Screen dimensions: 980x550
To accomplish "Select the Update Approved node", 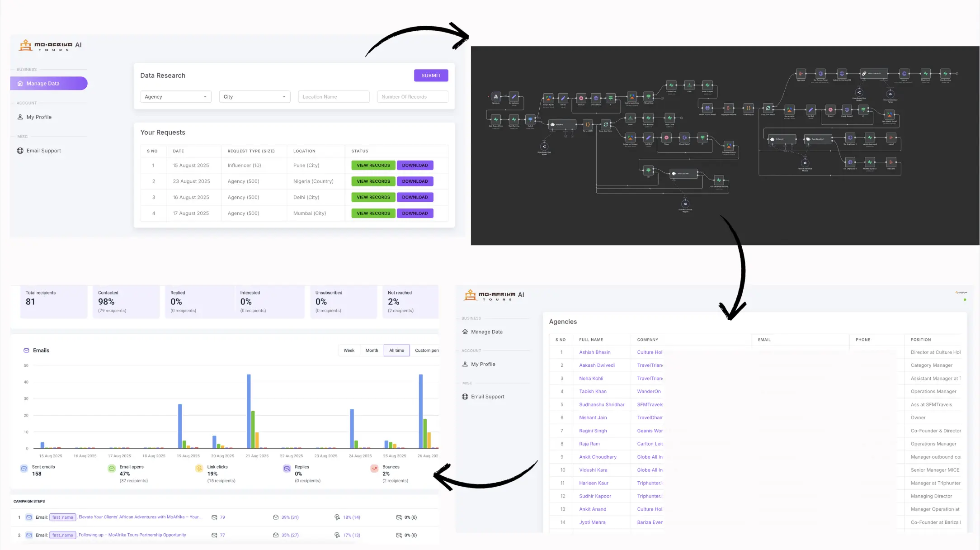I will click(x=870, y=137).
